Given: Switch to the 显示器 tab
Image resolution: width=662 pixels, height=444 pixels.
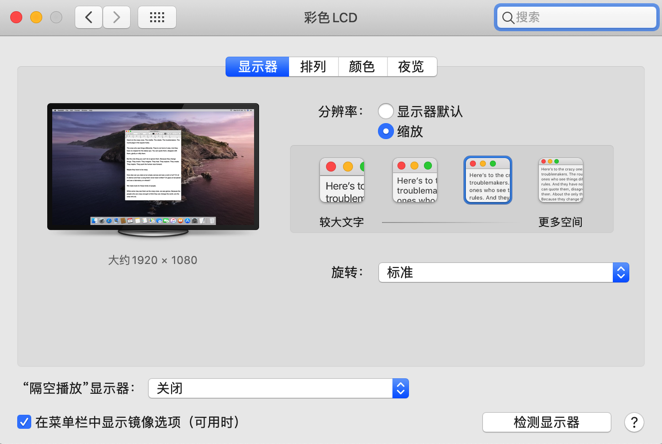Looking at the screenshot, I should (x=257, y=67).
